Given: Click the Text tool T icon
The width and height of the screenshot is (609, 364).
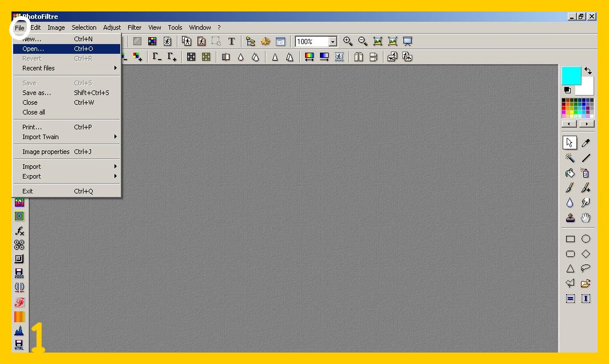Looking at the screenshot, I should tap(231, 41).
